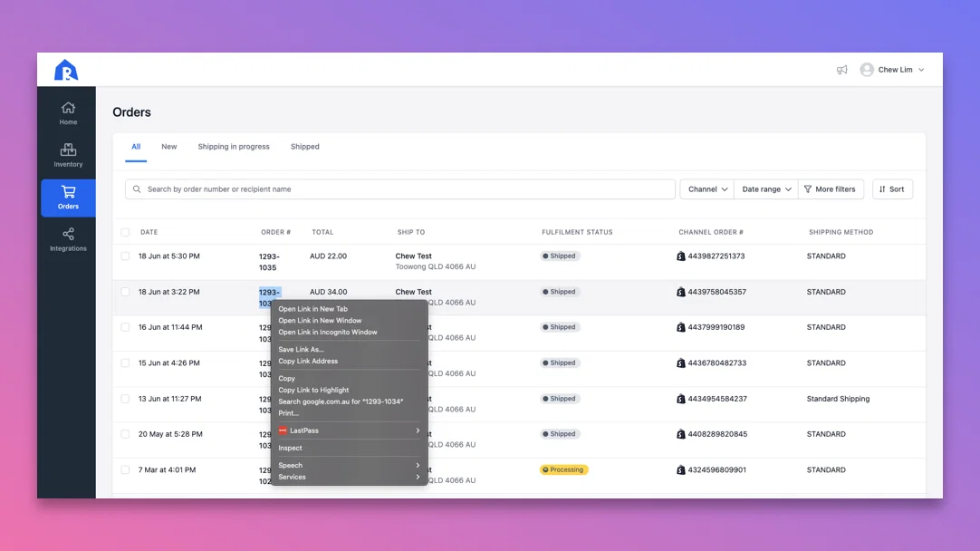Click the megaphone announcements icon
Viewport: 980px width, 551px height.
click(841, 70)
